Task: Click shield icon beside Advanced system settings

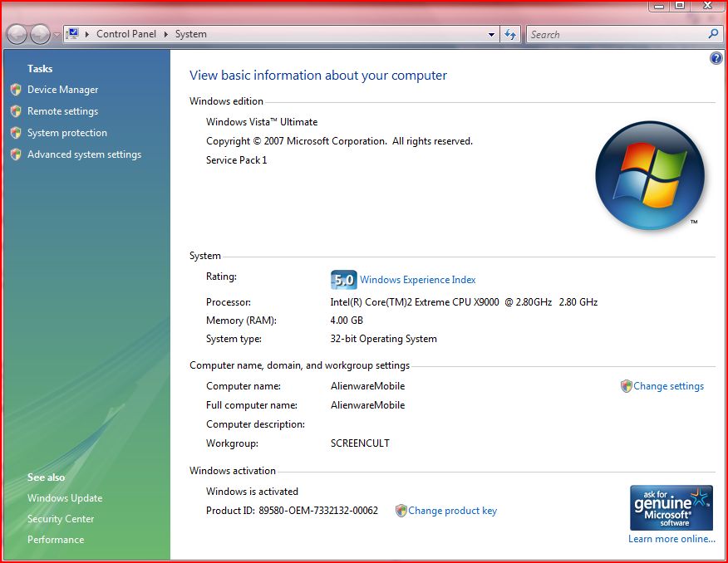Action: coord(17,154)
